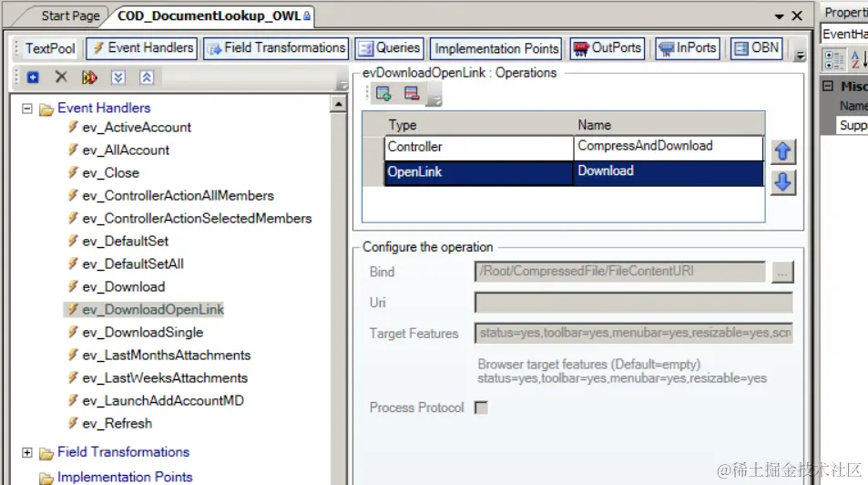Select ev_DefaultSetAll handler
This screenshot has height=485, width=868.
click(133, 263)
